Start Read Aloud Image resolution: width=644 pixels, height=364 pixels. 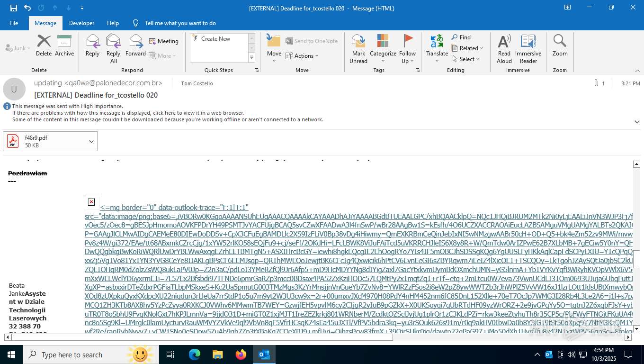[504, 48]
